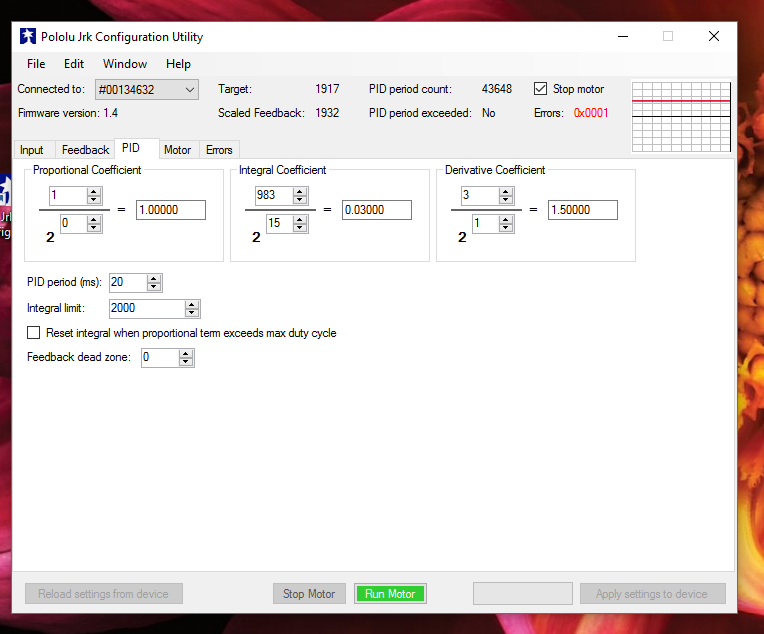
Task: Open the Edit menu
Action: tap(74, 64)
